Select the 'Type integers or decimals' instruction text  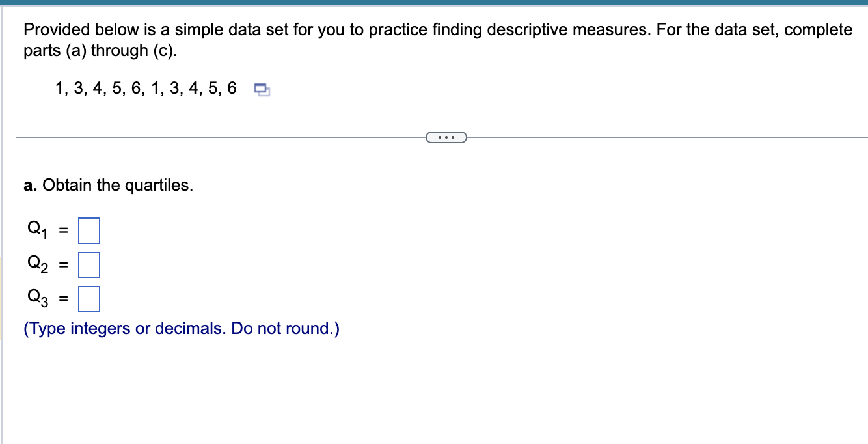181,328
